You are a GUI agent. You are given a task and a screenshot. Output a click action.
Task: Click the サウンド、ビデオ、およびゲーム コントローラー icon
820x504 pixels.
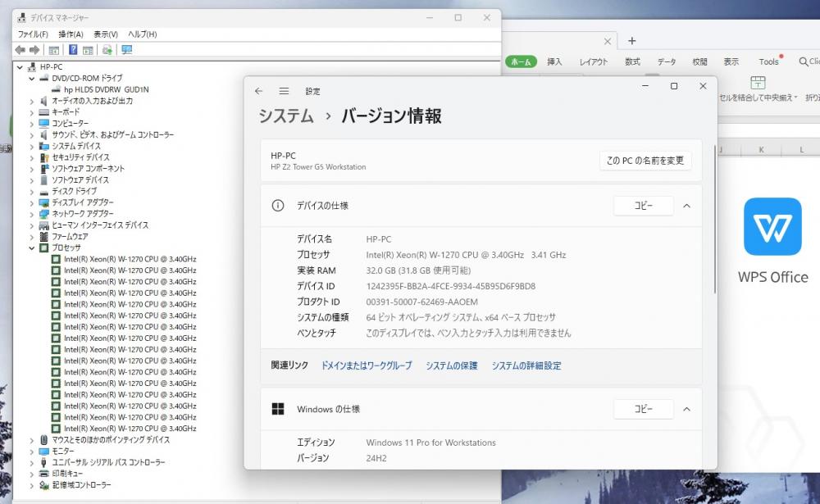pos(44,135)
